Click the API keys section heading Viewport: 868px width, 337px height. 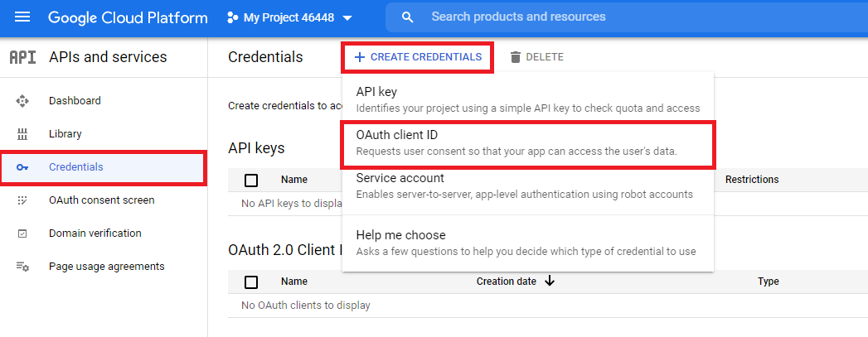click(x=256, y=148)
